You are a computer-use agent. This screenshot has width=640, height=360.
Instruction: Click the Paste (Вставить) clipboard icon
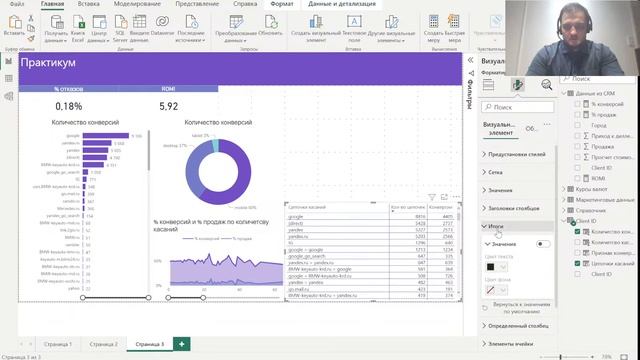pos(15,23)
